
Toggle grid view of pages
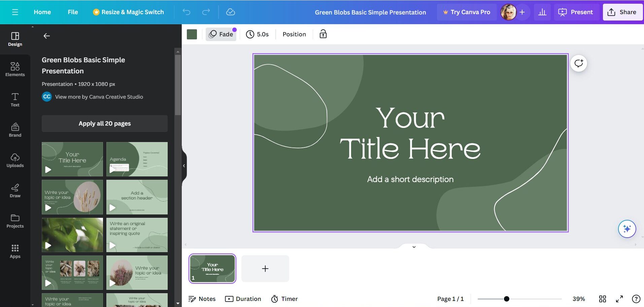click(x=602, y=299)
